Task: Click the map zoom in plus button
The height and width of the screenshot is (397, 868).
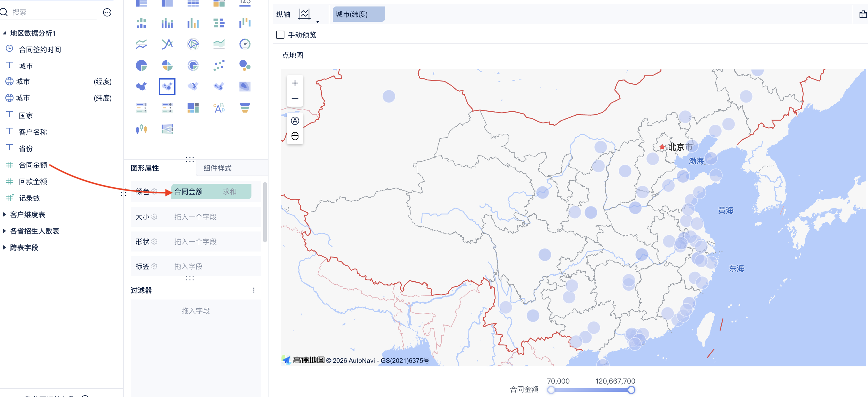Action: coord(295,83)
